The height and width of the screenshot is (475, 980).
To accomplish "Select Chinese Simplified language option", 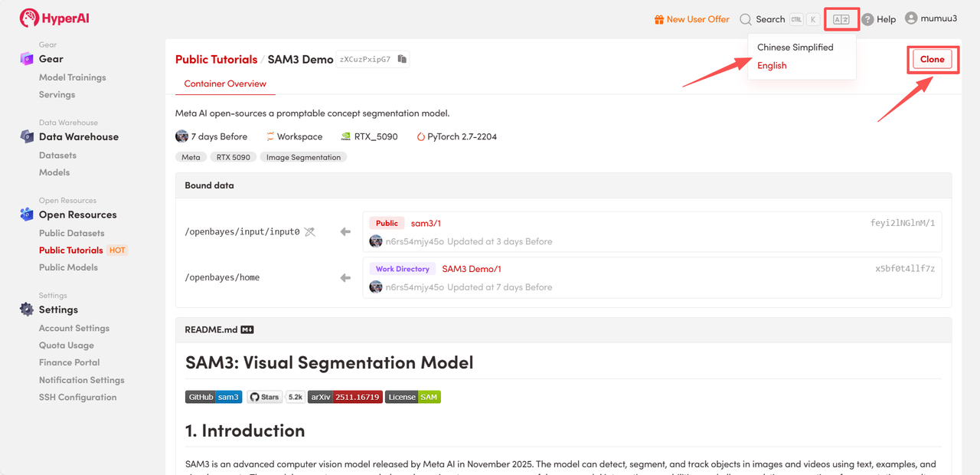I will (795, 47).
